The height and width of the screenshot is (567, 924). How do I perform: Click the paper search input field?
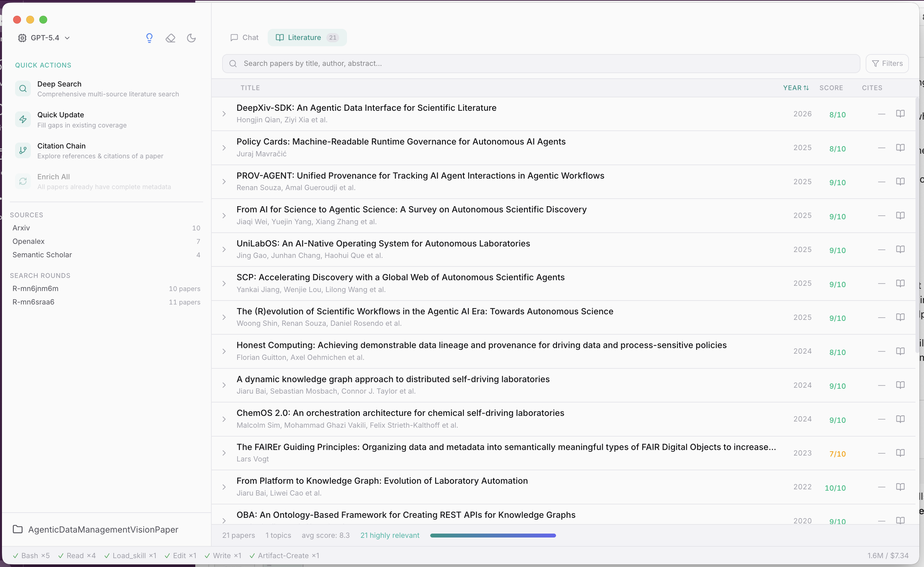click(450, 63)
